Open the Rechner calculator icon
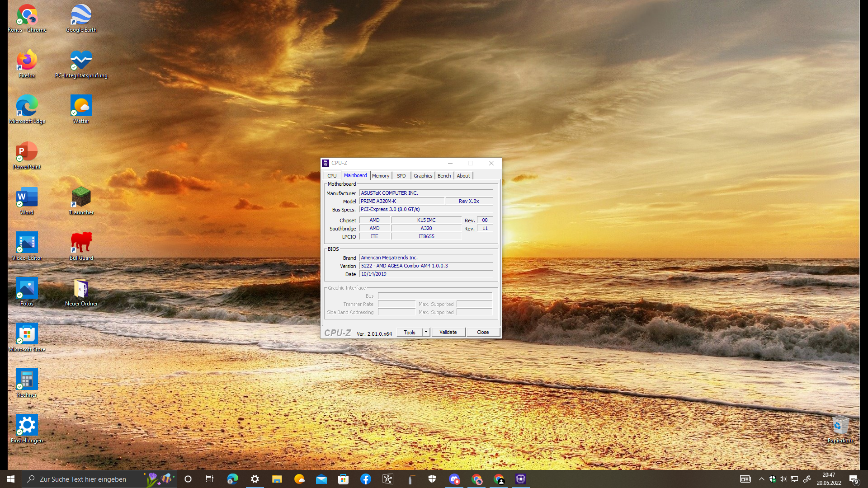This screenshot has height=488, width=868. (27, 380)
